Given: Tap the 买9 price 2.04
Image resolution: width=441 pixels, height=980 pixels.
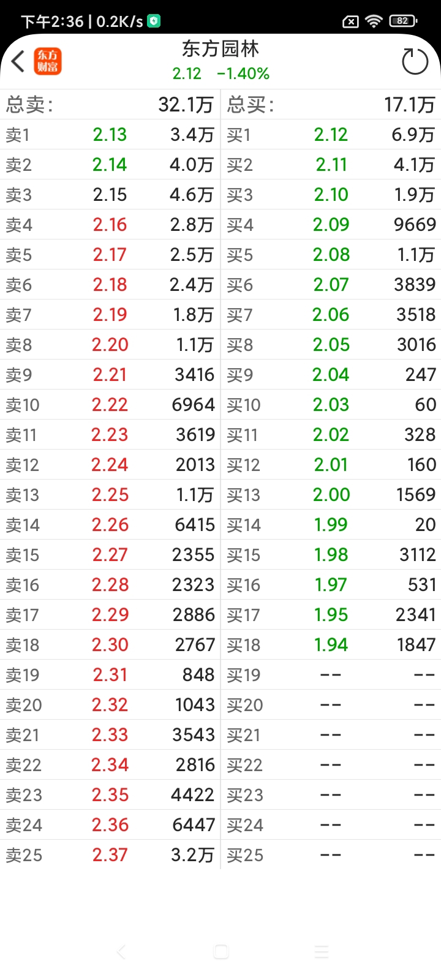Looking at the screenshot, I should point(331,375).
